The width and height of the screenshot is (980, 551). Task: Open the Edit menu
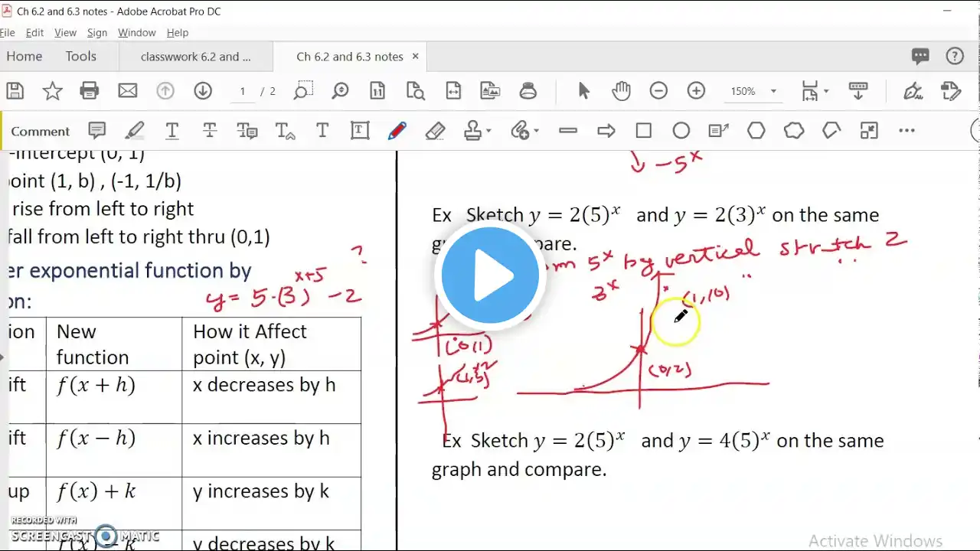34,33
